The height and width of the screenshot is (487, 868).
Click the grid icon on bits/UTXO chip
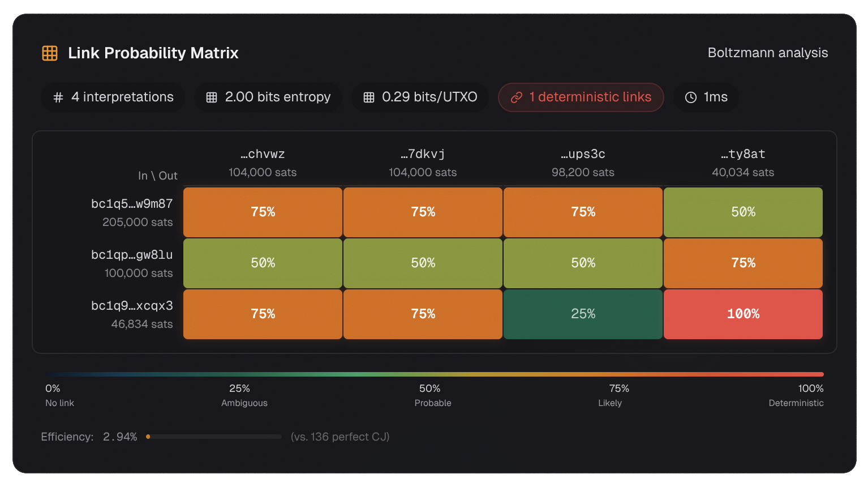point(368,97)
